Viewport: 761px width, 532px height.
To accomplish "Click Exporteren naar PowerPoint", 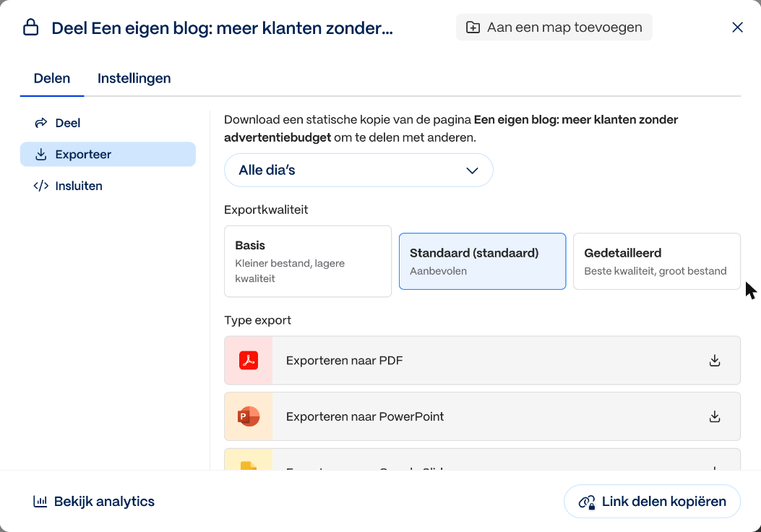I will coord(483,416).
